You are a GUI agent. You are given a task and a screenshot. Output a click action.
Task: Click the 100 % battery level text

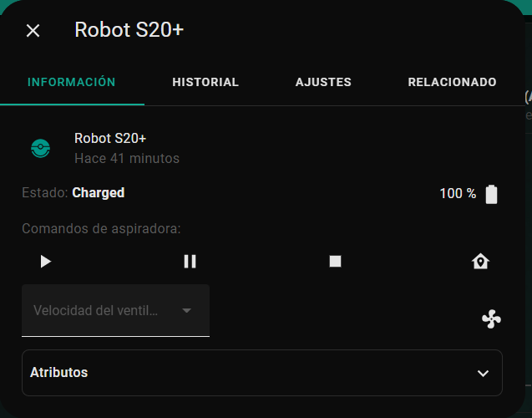(x=458, y=194)
